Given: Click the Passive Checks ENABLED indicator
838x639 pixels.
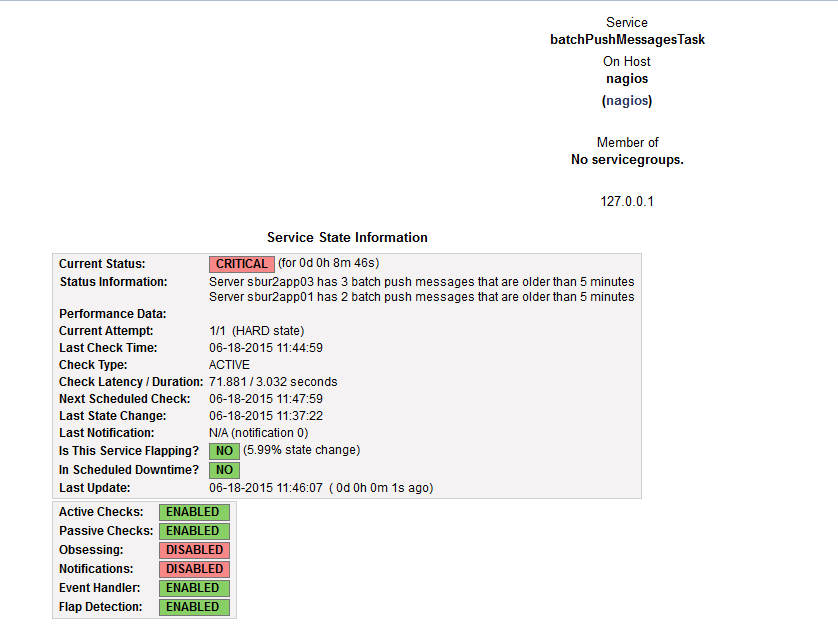Looking at the screenshot, I should coord(193,531).
